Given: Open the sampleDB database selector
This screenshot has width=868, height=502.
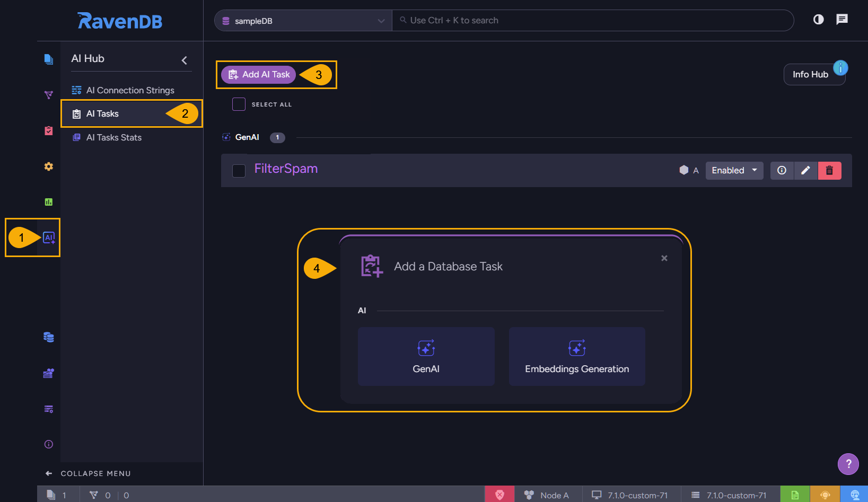Looking at the screenshot, I should coord(303,21).
